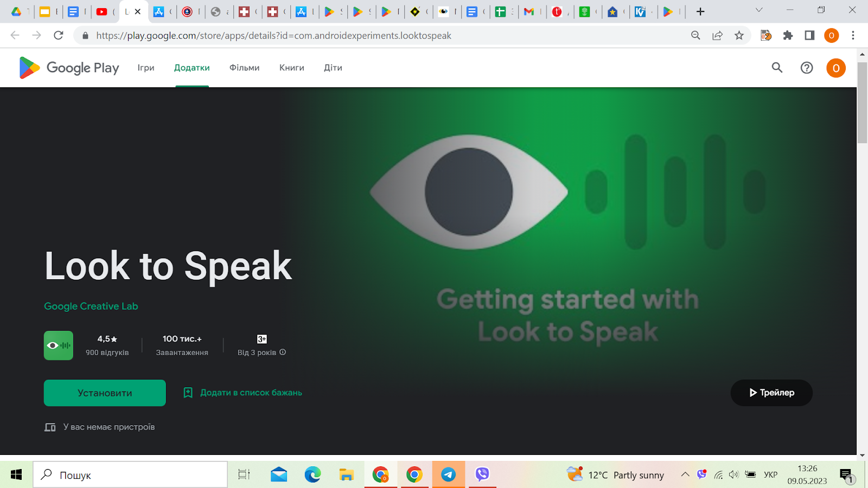Open Google Creative Lab developer page
Viewport: 868px width, 488px height.
pos(91,306)
